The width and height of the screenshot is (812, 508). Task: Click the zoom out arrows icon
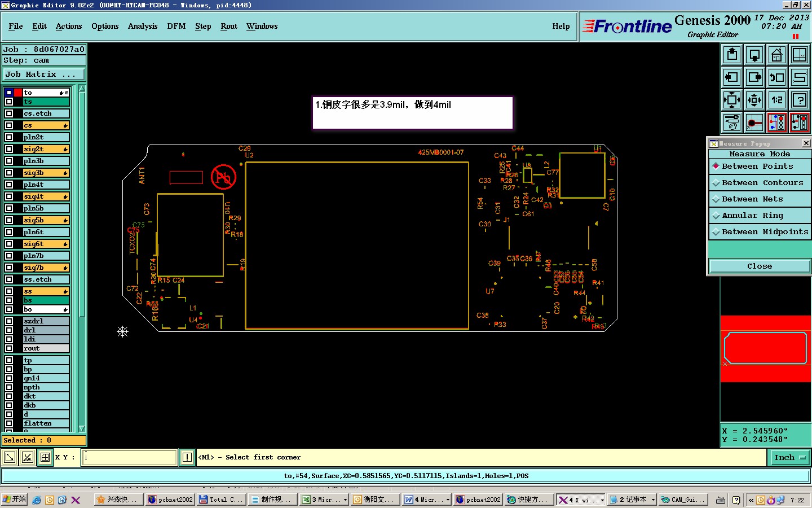[754, 100]
